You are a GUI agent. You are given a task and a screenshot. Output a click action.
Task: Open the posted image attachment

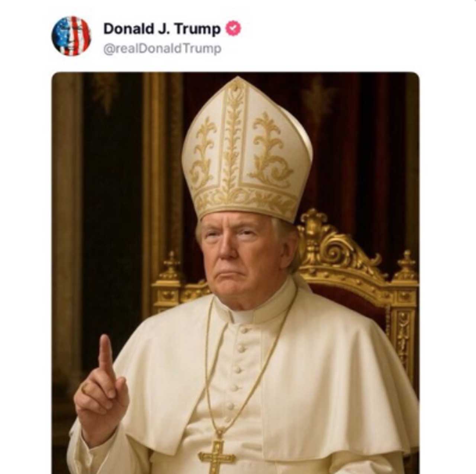coord(235,272)
